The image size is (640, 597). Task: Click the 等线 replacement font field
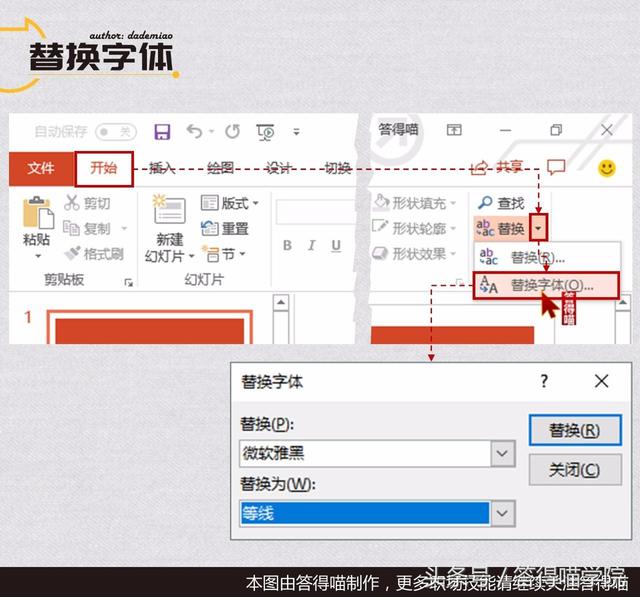(x=365, y=513)
